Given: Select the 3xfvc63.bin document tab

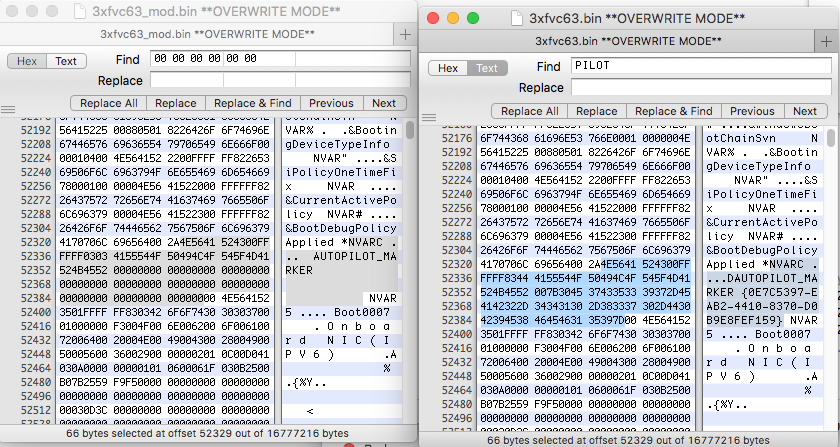Looking at the screenshot, I should point(628,41).
